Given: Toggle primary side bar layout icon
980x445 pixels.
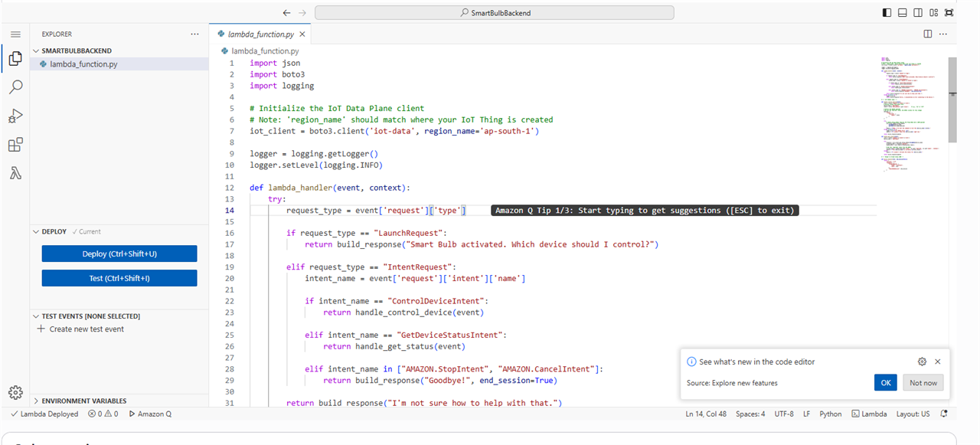Looking at the screenshot, I should (887, 13).
